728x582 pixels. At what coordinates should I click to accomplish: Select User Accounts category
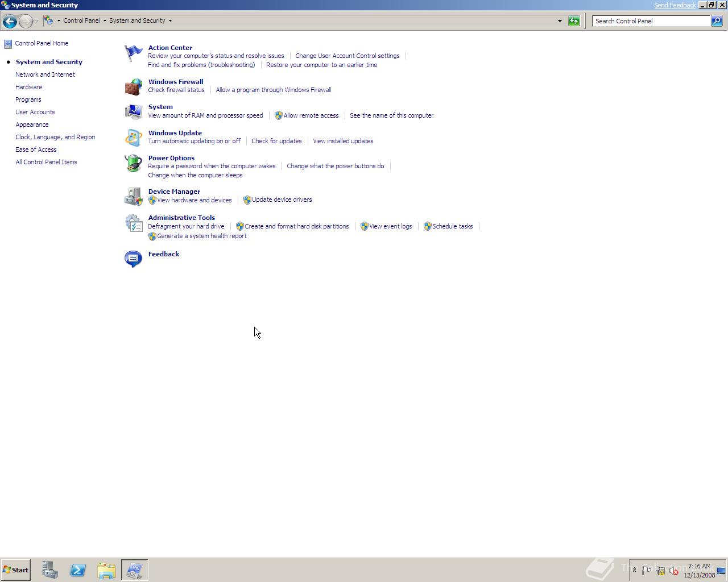pyautogui.click(x=35, y=112)
